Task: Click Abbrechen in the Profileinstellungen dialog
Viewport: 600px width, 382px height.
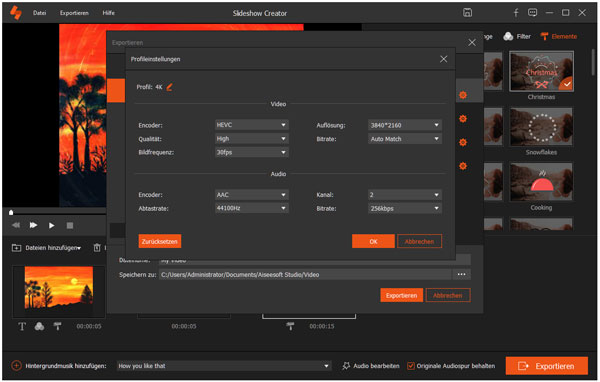Action: (x=419, y=242)
